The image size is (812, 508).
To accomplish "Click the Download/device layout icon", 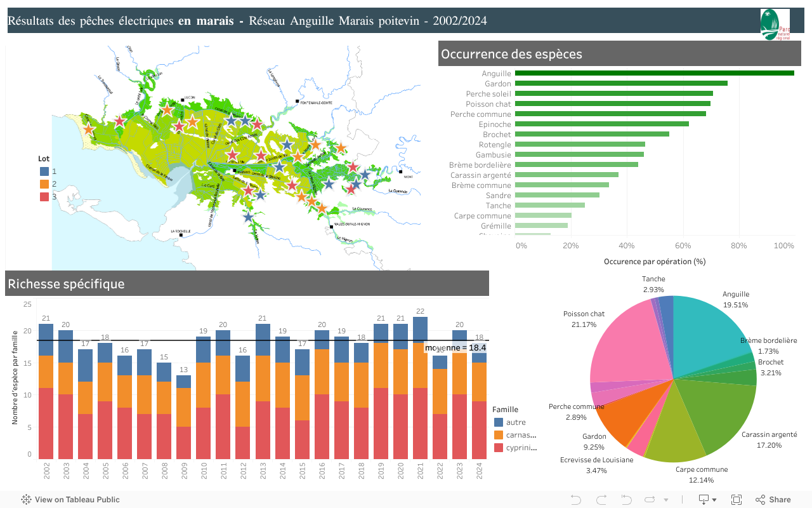I will pyautogui.click(x=703, y=500).
